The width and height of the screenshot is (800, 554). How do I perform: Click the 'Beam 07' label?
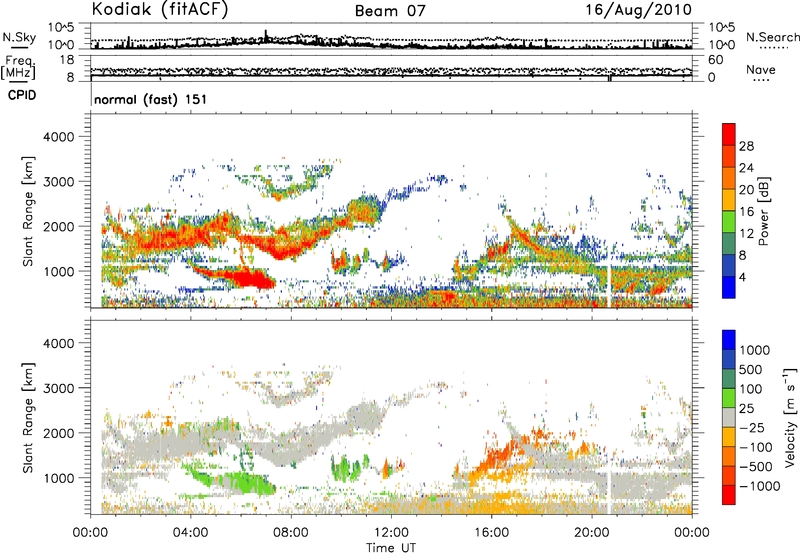390,11
